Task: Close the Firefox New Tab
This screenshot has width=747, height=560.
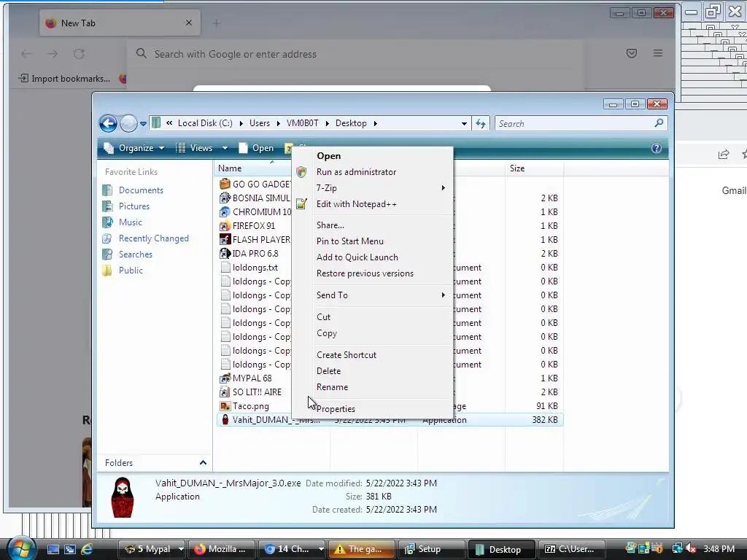Action: point(189,23)
